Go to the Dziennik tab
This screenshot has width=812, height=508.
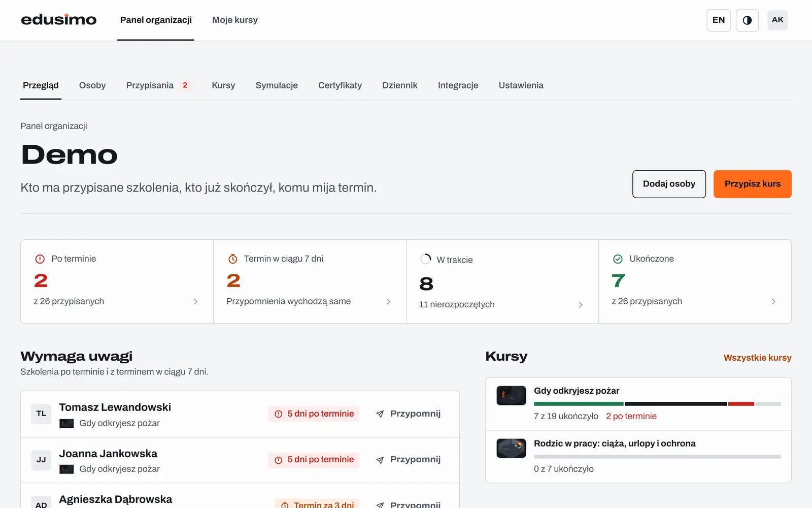(400, 85)
